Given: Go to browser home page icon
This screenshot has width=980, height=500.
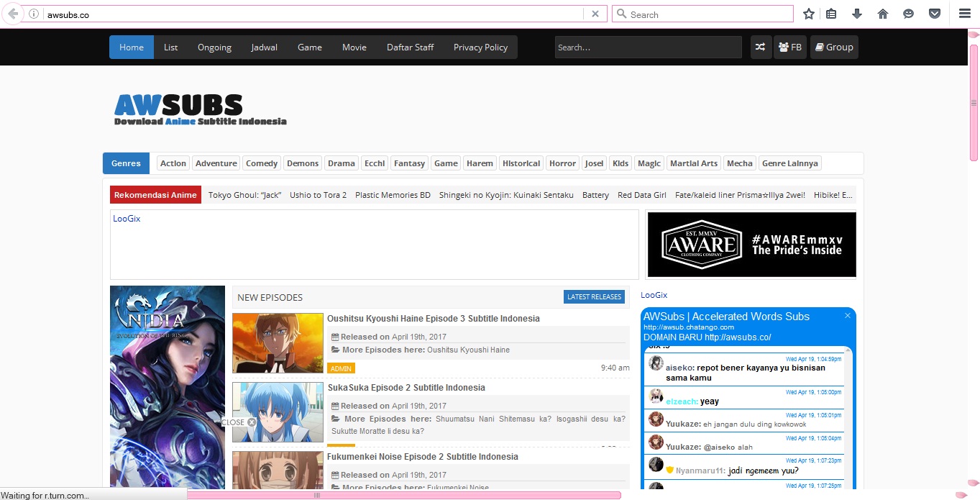Looking at the screenshot, I should pyautogui.click(x=883, y=14).
